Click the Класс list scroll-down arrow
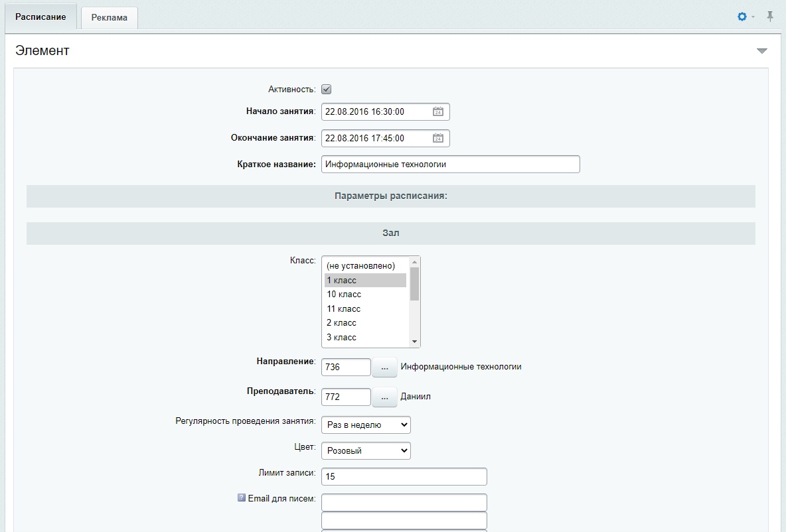This screenshot has height=532, width=786. pos(414,342)
